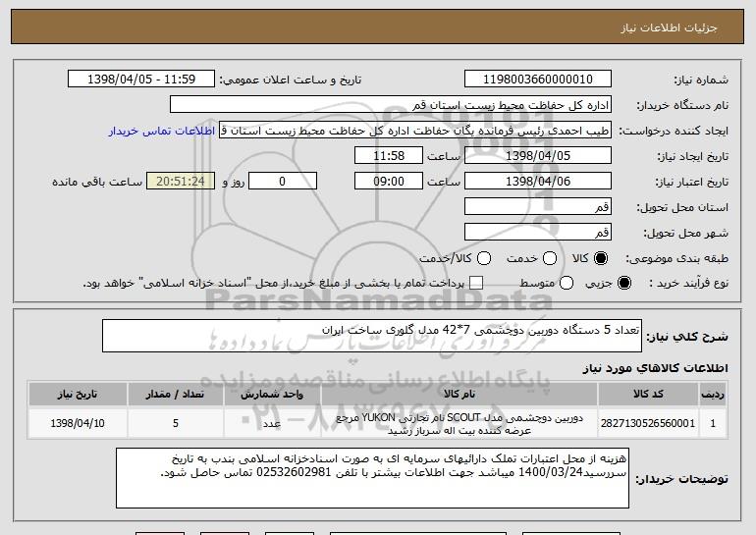Click the remaining time countdown 20:51:24
756x535 pixels.
click(181, 182)
